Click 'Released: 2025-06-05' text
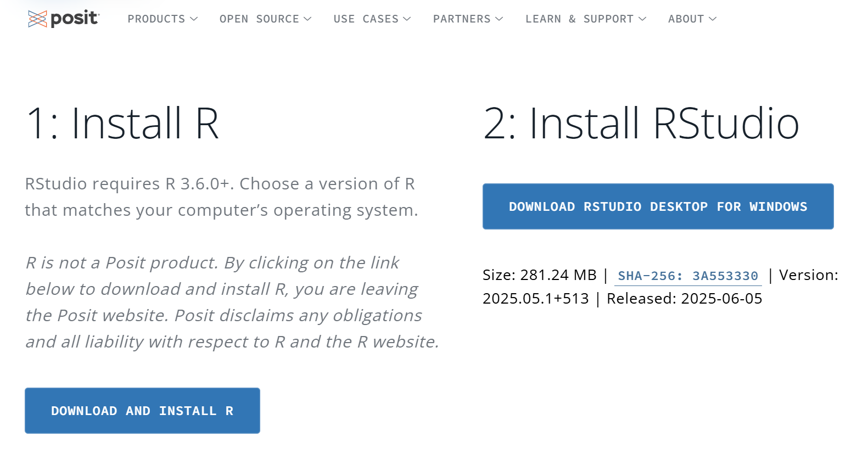868x476 pixels. tap(685, 299)
